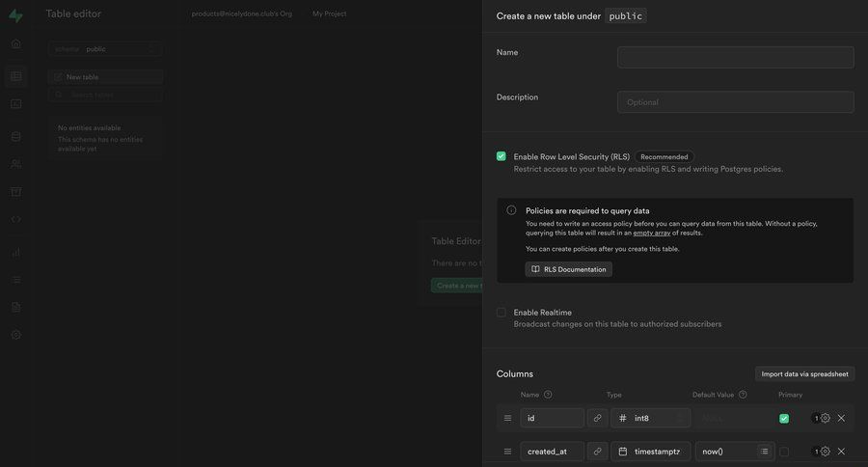Open settings gear for the id column
Screen dimensions: 868x467
[x=825, y=418]
